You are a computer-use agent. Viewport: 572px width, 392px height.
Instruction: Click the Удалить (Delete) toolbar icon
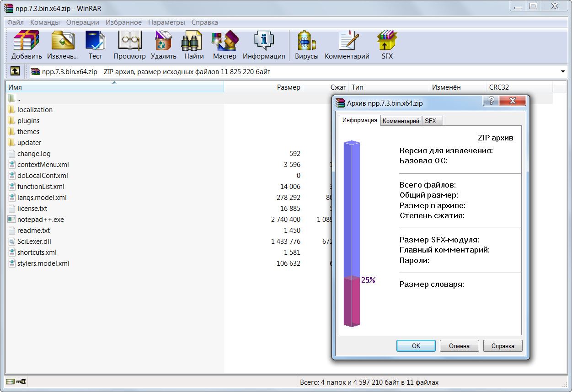163,45
